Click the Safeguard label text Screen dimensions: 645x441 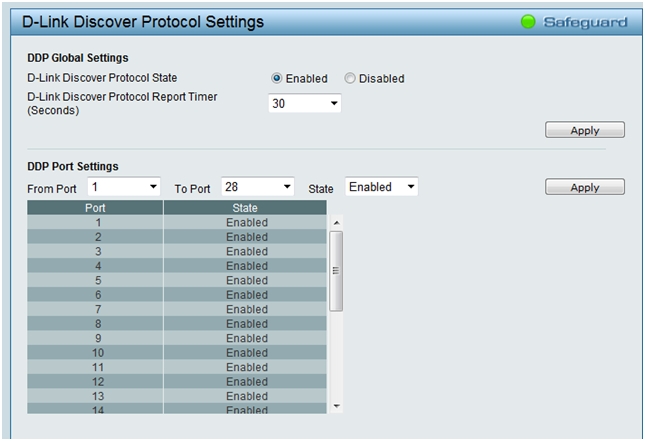[586, 22]
